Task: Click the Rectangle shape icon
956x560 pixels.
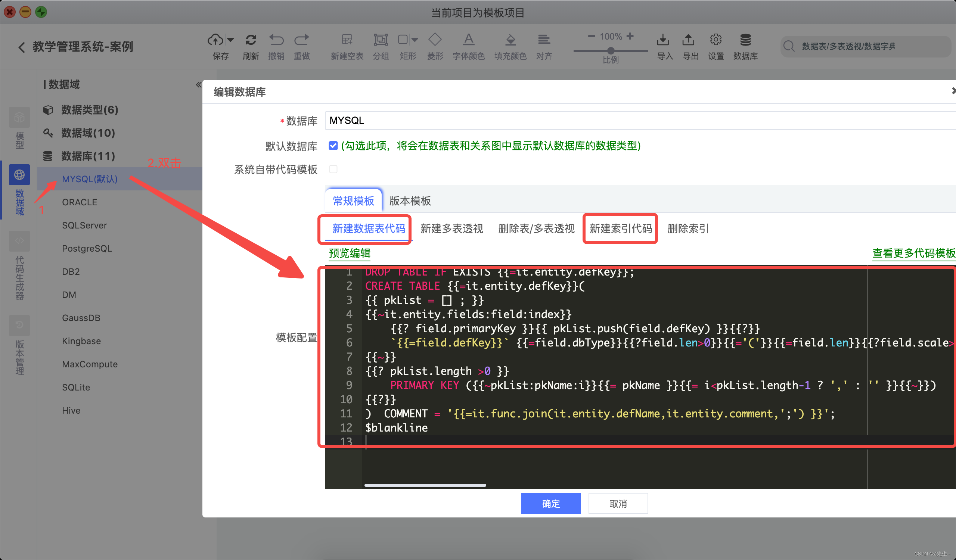Action: click(x=403, y=40)
